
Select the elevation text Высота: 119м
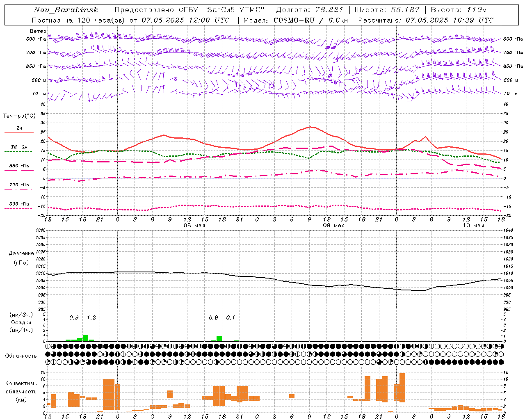click(x=459, y=10)
